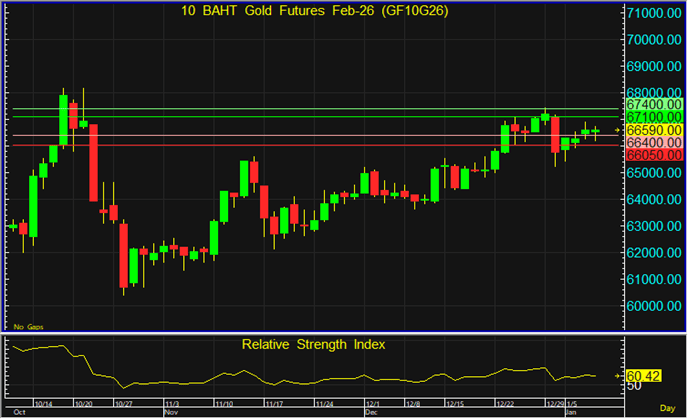Click the red 66050.00 price level label
688x419 pixels.
click(x=653, y=156)
